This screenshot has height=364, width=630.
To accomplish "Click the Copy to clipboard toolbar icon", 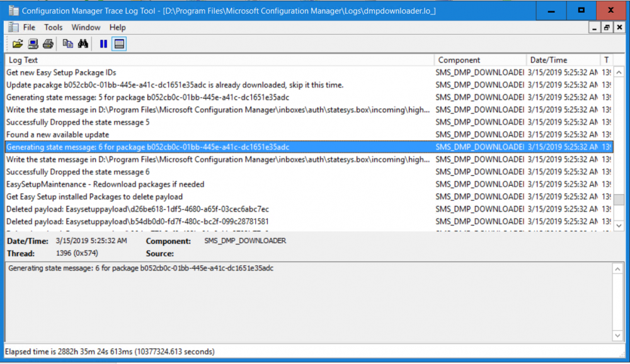I will coord(67,44).
